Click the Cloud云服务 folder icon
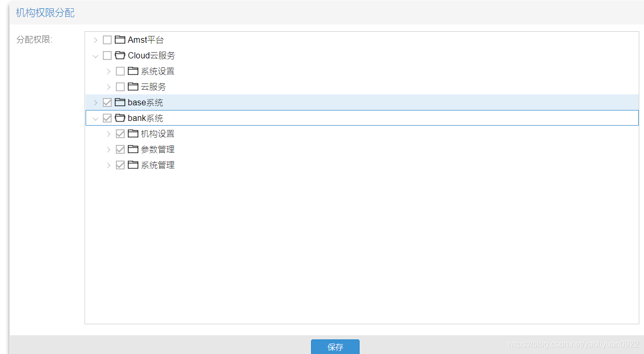 pyautogui.click(x=120, y=55)
